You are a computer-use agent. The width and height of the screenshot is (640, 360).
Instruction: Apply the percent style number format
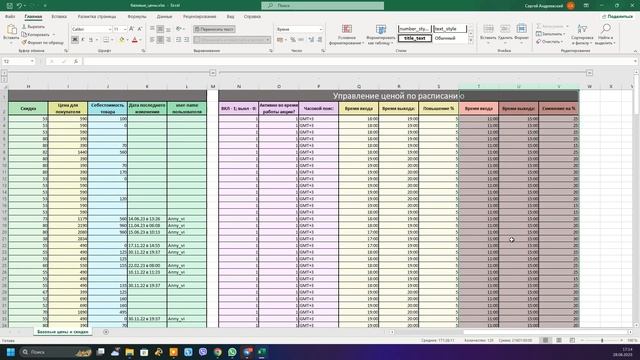click(293, 40)
